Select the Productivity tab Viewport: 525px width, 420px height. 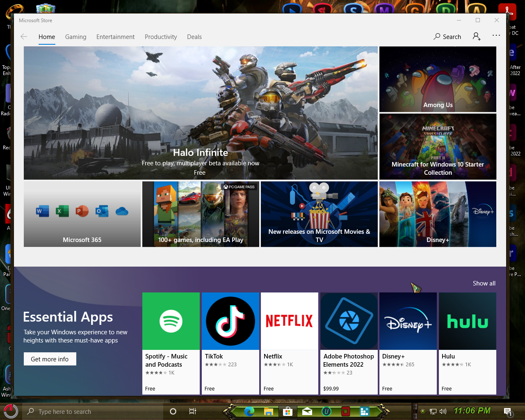[x=161, y=37]
